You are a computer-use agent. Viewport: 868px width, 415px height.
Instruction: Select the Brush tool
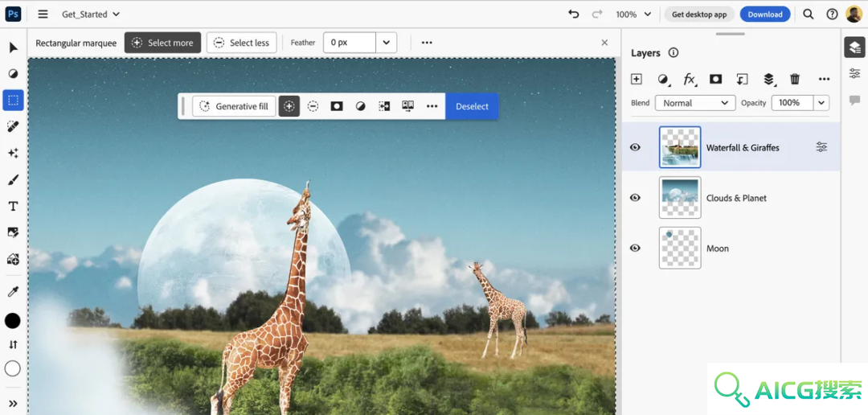pyautogui.click(x=14, y=179)
